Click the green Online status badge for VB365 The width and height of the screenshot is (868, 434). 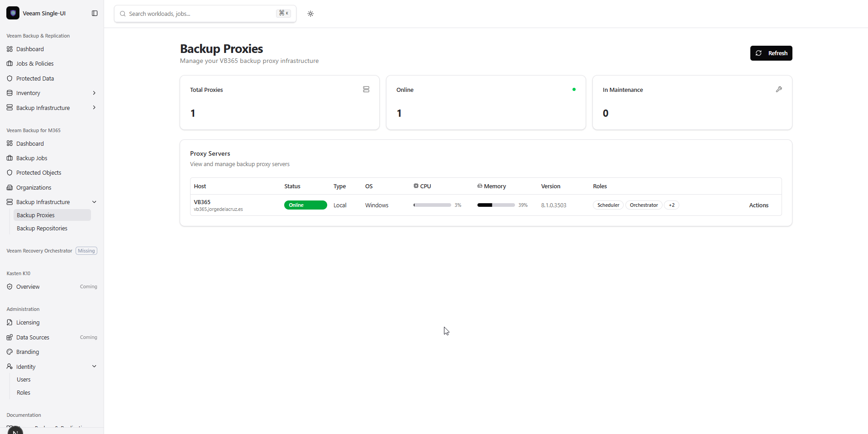[305, 205]
